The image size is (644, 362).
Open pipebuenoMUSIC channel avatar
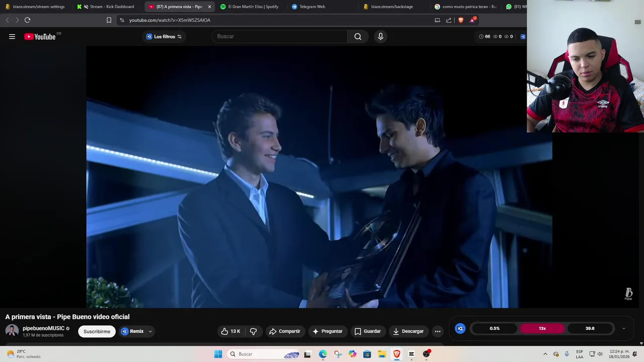coord(12,331)
